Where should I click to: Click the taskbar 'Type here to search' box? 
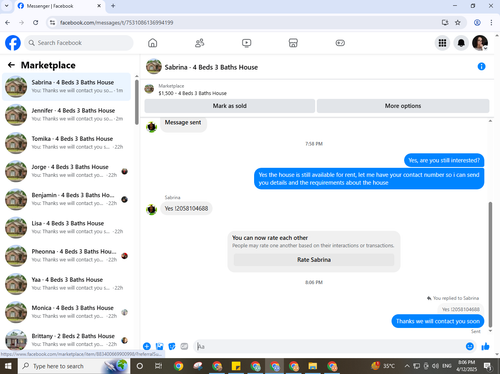(74, 366)
